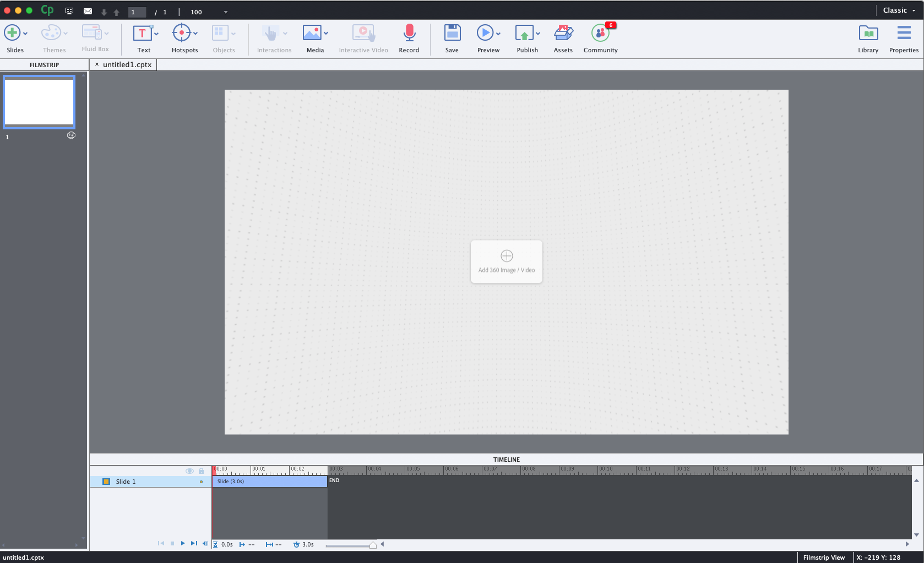Toggle slide visibility under the filmstrip thumbnail

click(71, 135)
